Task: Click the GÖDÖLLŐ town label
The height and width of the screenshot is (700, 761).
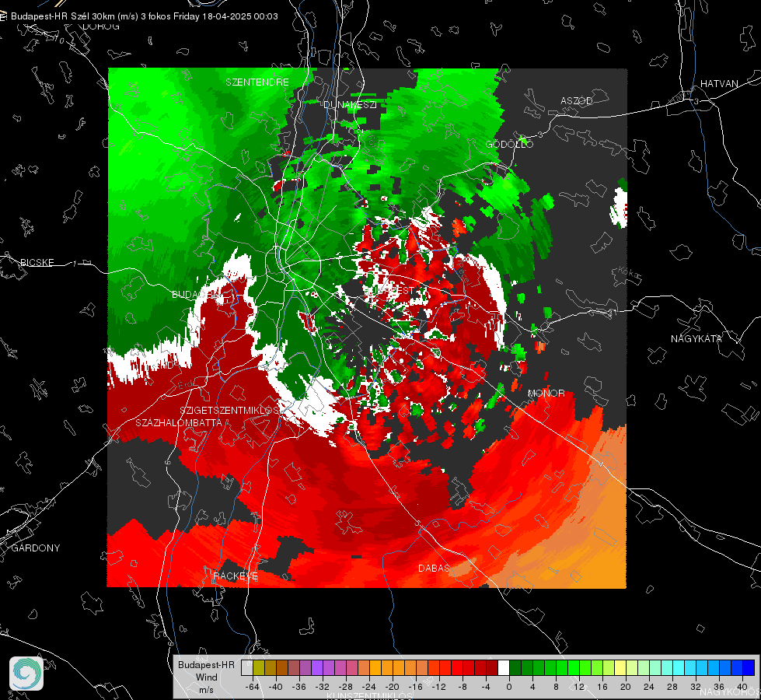Action: click(509, 144)
